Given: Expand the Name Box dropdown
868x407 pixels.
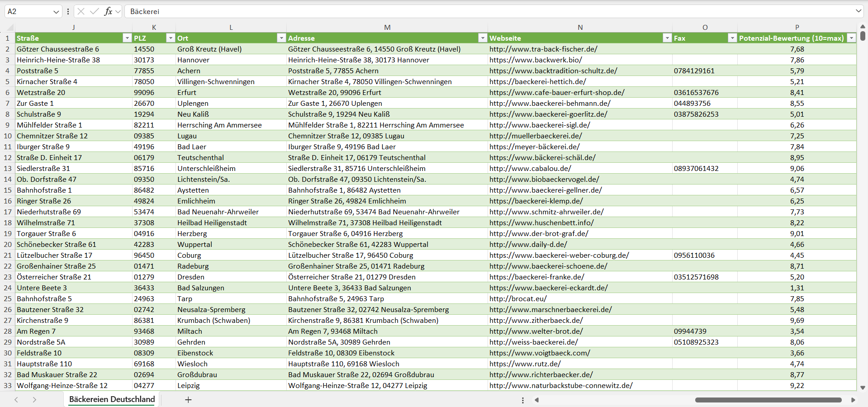Looking at the screenshot, I should point(56,12).
